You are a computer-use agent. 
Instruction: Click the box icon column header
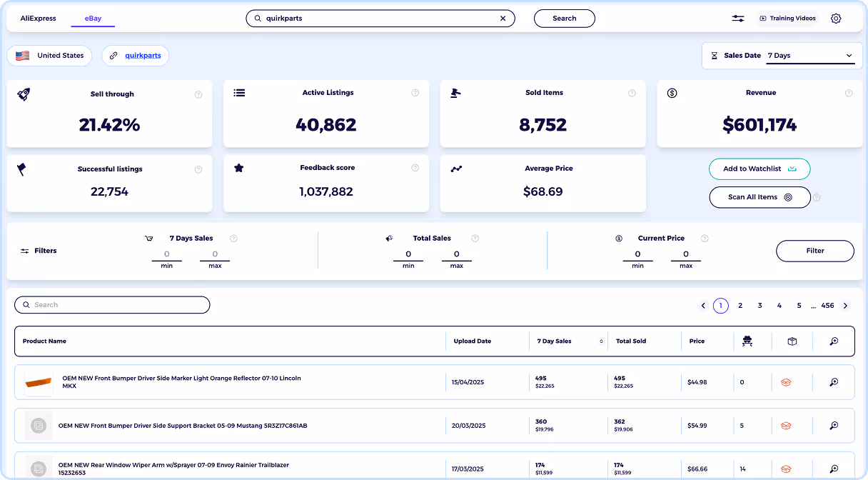click(x=792, y=341)
